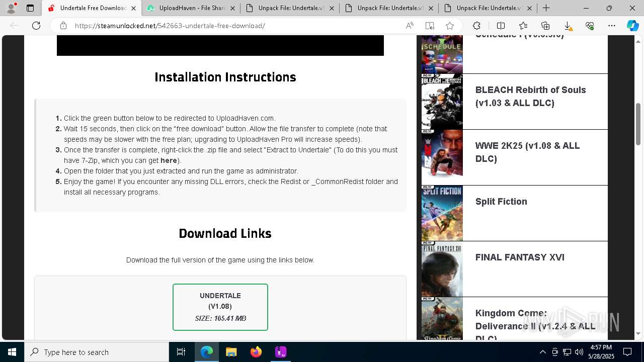Viewport: 644px width, 362px height.
Task: Open the Copilot sidebar
Action: (x=632, y=26)
